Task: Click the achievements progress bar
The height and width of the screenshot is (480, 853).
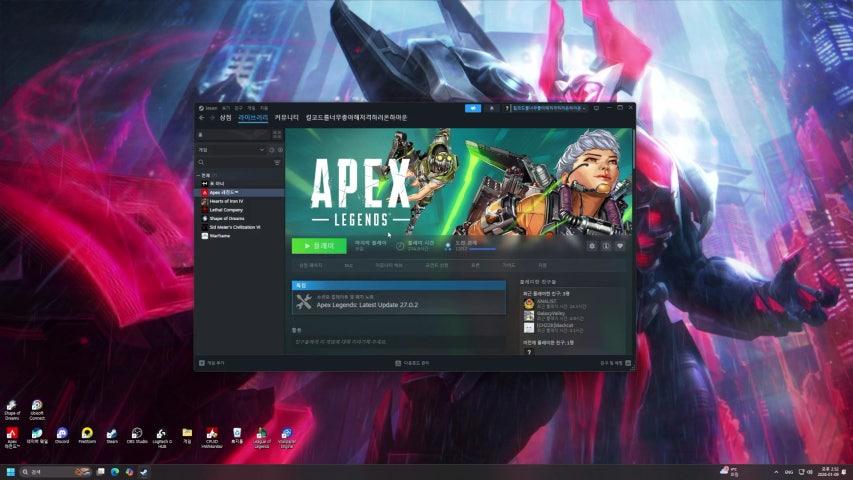Action: tap(482, 249)
